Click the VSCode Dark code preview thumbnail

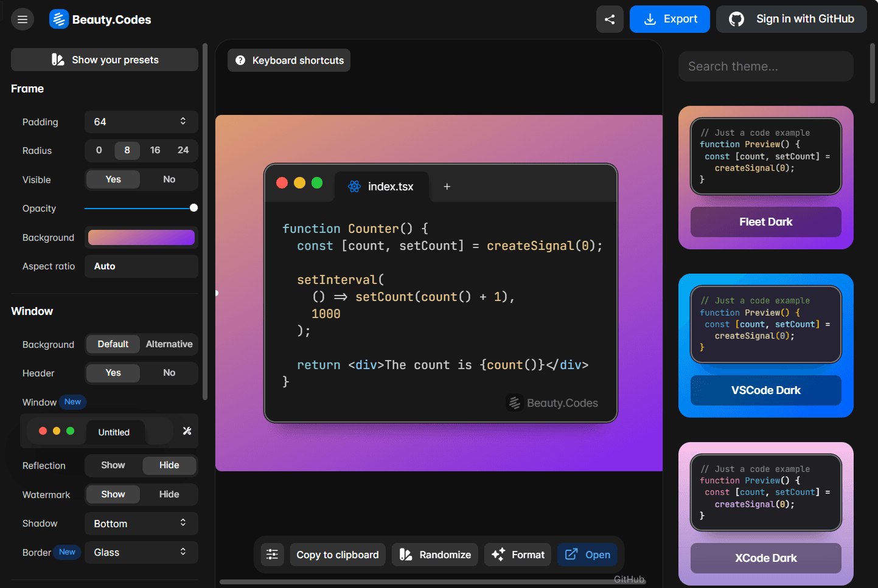766,324
